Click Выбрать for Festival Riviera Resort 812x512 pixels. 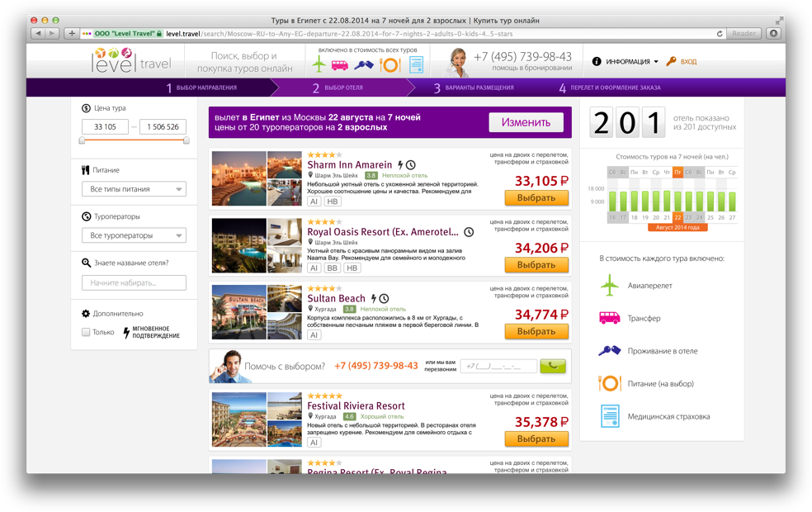pyautogui.click(x=536, y=439)
